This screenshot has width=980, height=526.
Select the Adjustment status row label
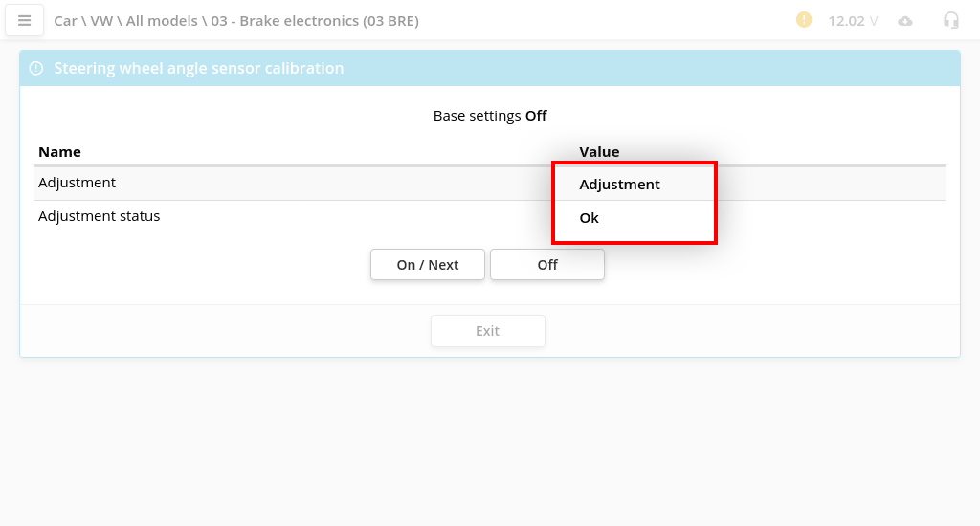pos(99,216)
